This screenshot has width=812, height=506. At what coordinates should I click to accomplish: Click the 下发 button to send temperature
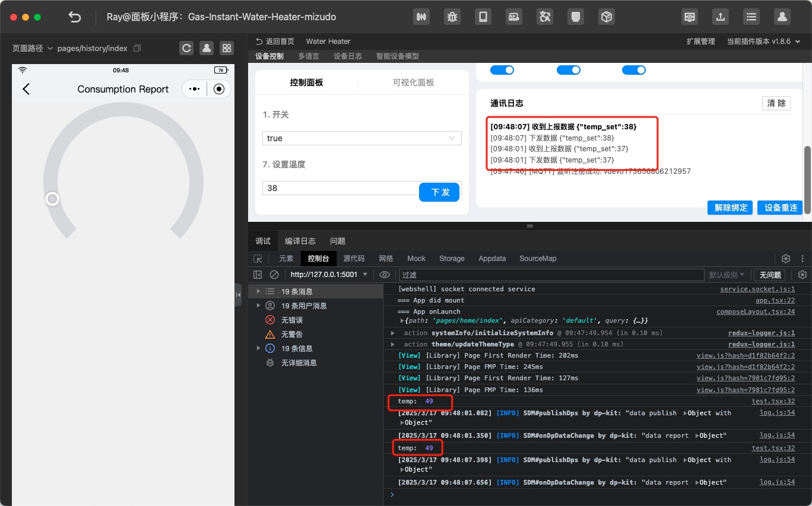click(x=439, y=192)
